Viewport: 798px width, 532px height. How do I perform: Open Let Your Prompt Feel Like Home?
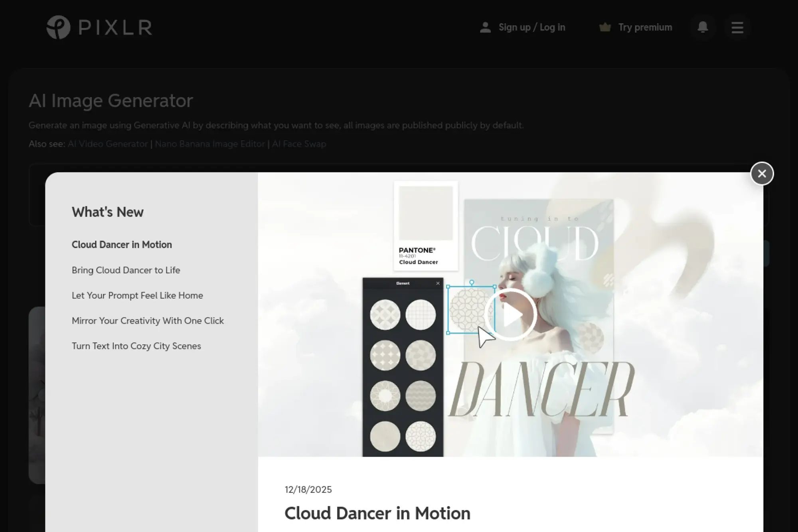137,295
